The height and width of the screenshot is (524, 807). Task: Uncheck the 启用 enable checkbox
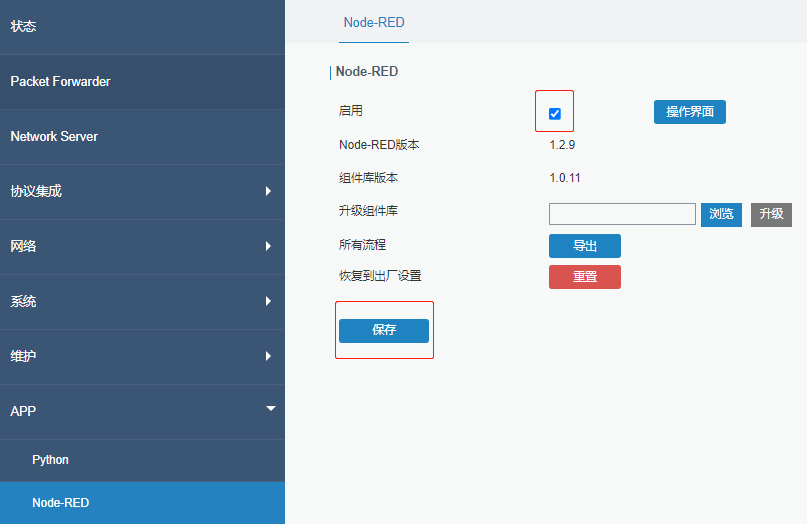554,114
